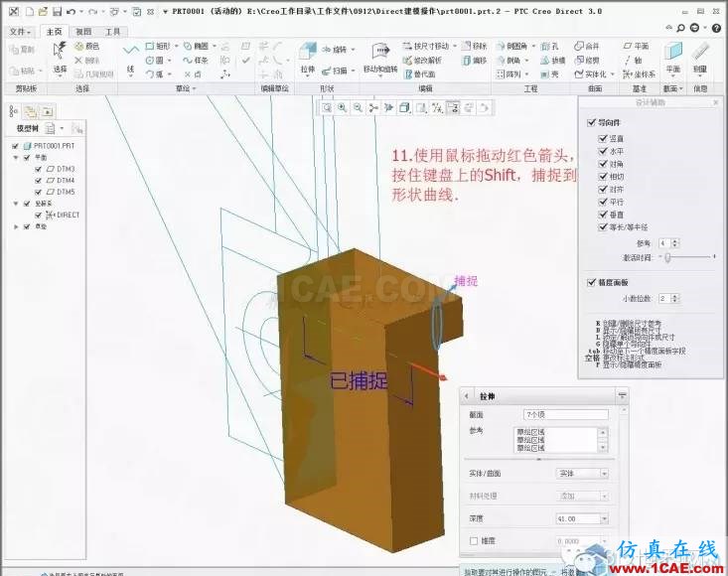The height and width of the screenshot is (576, 728).
Task: Select PRT0001.PRT root in model tree
Action: (50, 146)
